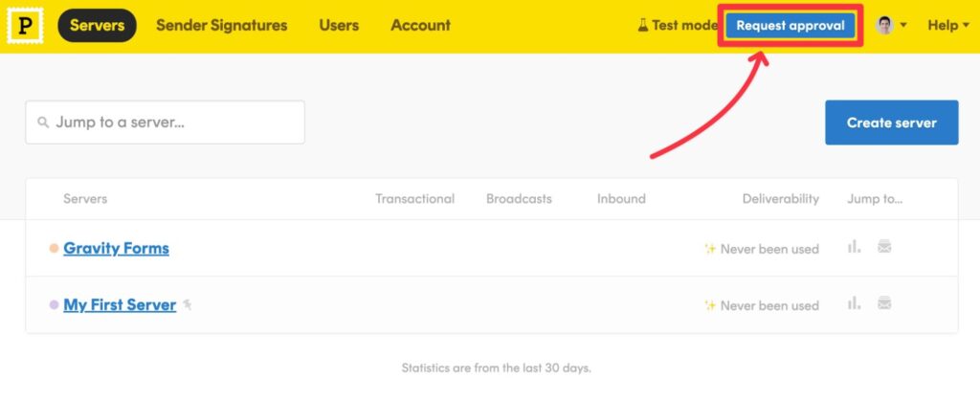The height and width of the screenshot is (401, 980).
Task: Open message streams icon for My First Server
Action: tap(884, 304)
